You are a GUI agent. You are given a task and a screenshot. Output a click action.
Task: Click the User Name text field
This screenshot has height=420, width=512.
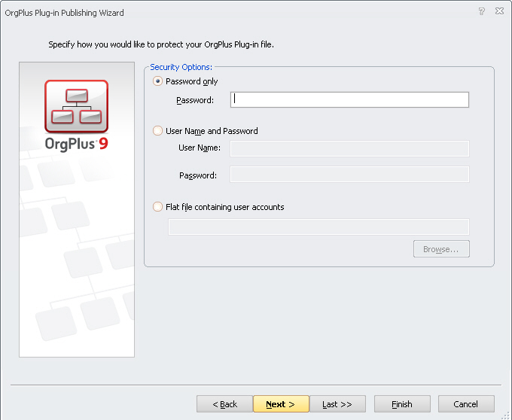click(349, 148)
